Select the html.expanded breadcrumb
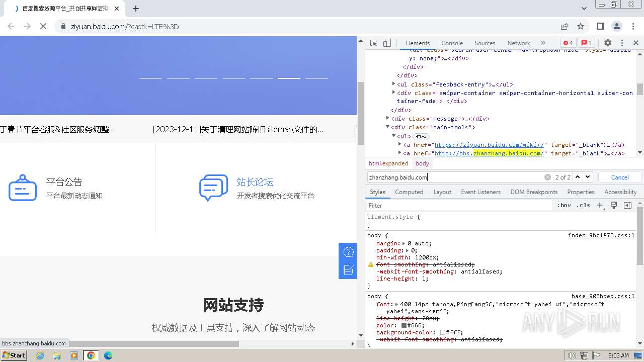This screenshot has width=644, height=362. click(x=388, y=163)
